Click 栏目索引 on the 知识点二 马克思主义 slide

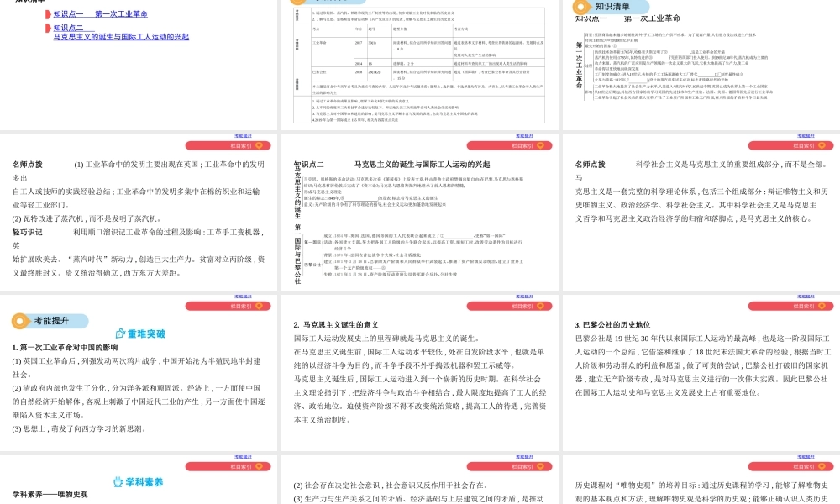coord(510,145)
